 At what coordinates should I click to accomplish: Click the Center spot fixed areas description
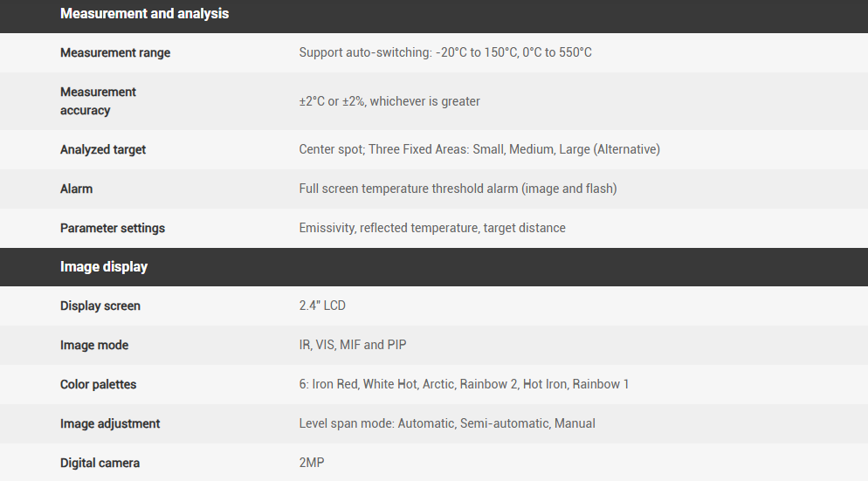click(x=479, y=150)
